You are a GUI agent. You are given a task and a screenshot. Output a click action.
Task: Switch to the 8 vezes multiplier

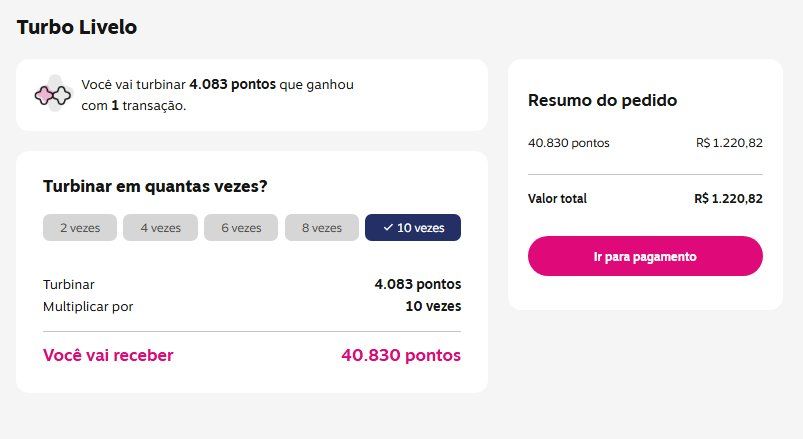(x=321, y=228)
